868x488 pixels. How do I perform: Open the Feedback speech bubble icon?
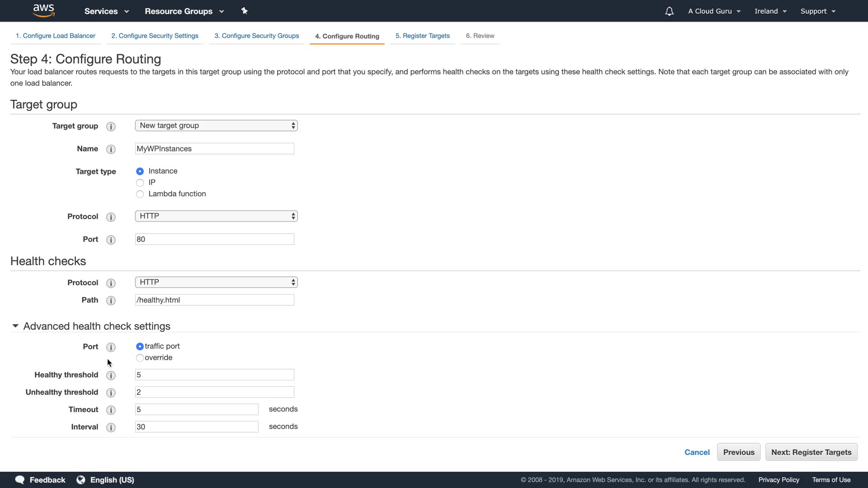tap(20, 480)
